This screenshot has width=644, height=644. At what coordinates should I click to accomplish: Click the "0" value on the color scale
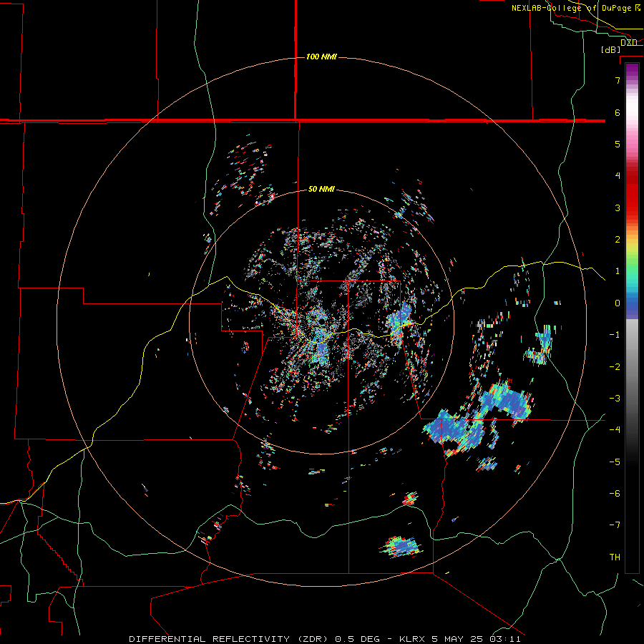(618, 303)
